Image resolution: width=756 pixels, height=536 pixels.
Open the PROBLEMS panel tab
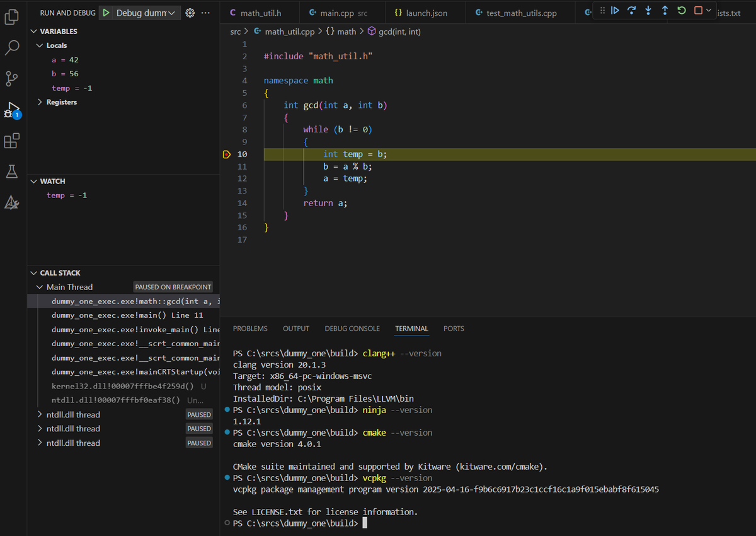[250, 329]
